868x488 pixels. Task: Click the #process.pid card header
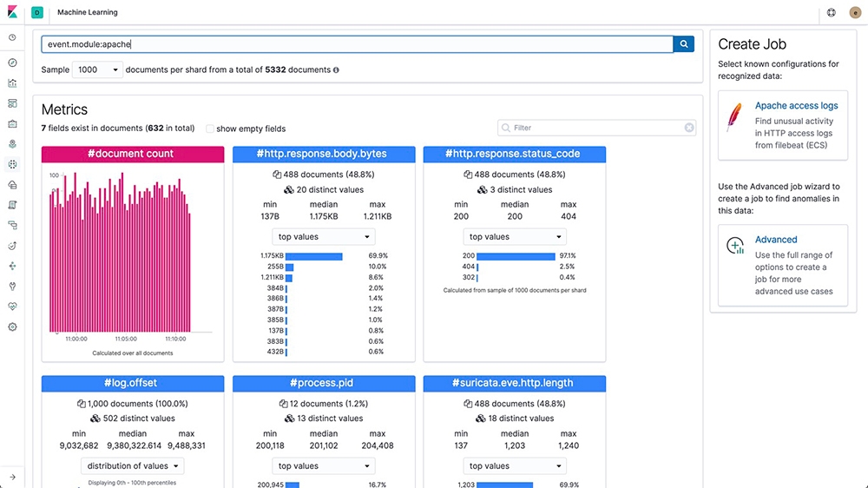pos(324,383)
